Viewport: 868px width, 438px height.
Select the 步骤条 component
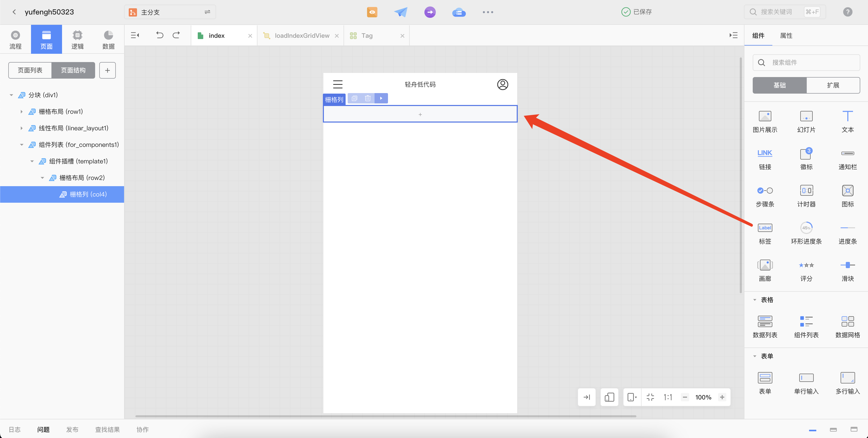coord(765,196)
